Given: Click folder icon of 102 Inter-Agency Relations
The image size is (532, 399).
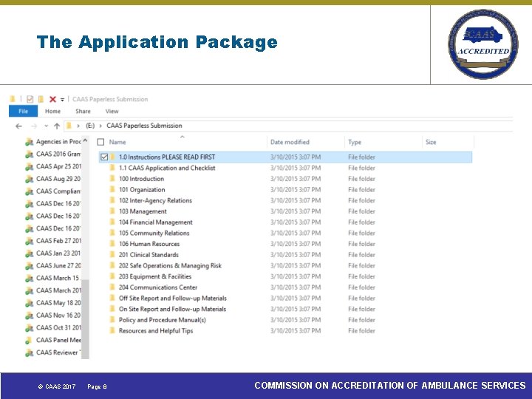Looking at the screenshot, I should point(112,200).
